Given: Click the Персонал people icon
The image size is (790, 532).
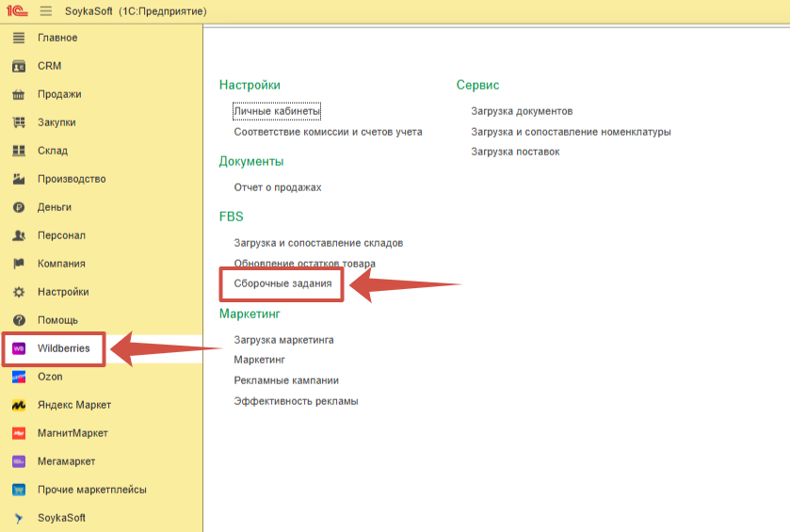Looking at the screenshot, I should click(19, 235).
